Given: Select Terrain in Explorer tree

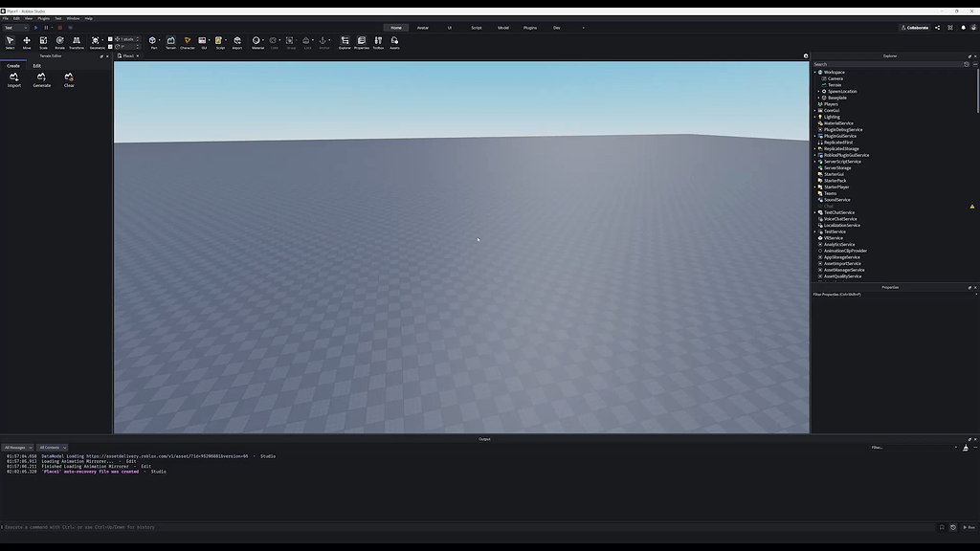Looking at the screenshot, I should click(x=835, y=85).
